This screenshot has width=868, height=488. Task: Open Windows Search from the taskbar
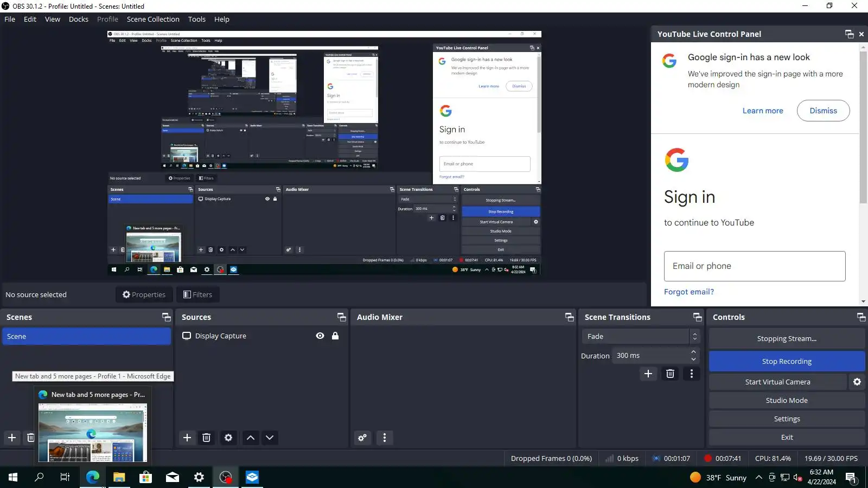(39, 477)
